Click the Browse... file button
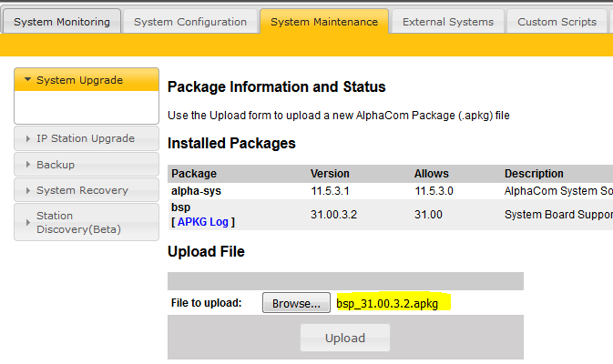Screen dimensions: 613x364 pyautogui.click(x=296, y=303)
